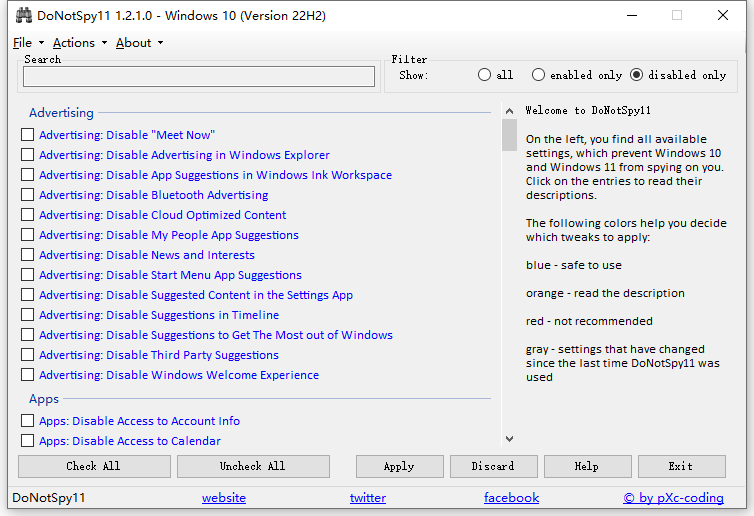Check Disable Start Menu App Suggestions box

tap(27, 275)
